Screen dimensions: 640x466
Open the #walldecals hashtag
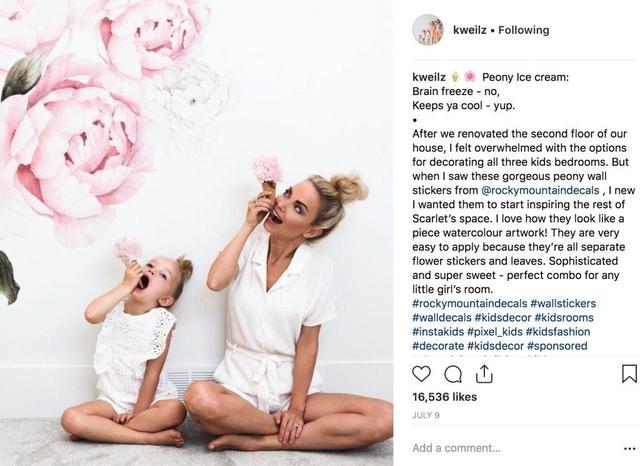(x=442, y=317)
